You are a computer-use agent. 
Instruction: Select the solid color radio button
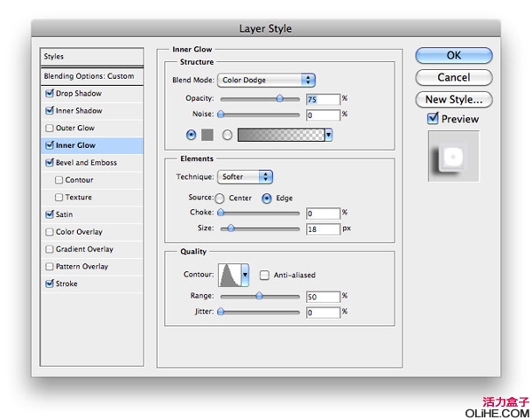tap(191, 135)
